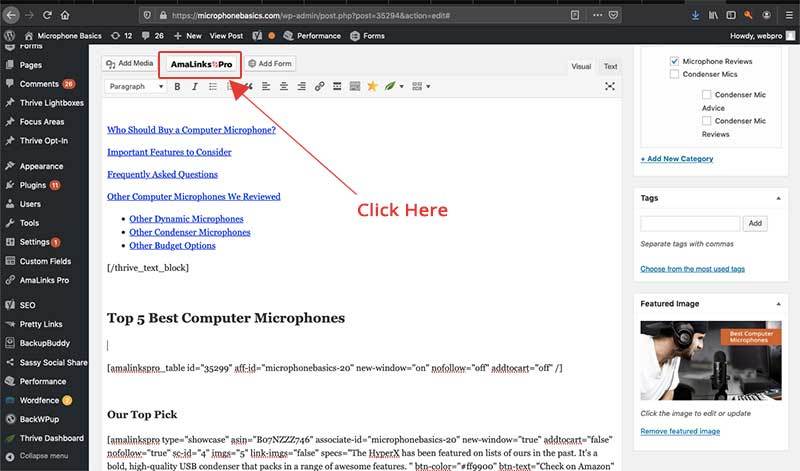Click the yellow star toolbar icon
This screenshot has width=800, height=471.
pyautogui.click(x=372, y=86)
